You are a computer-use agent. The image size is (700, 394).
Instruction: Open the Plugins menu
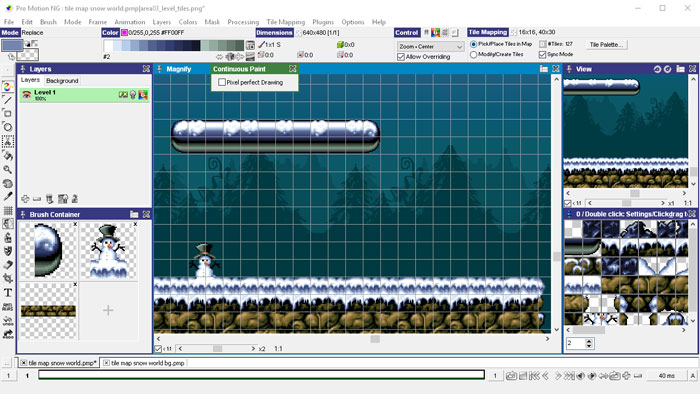coord(323,22)
